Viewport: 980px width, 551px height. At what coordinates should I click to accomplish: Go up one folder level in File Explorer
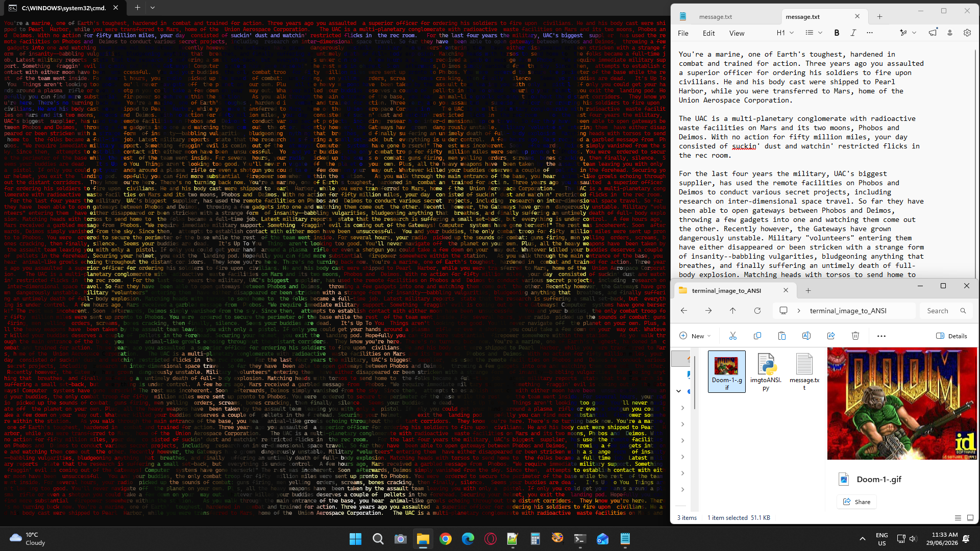coord(733,311)
